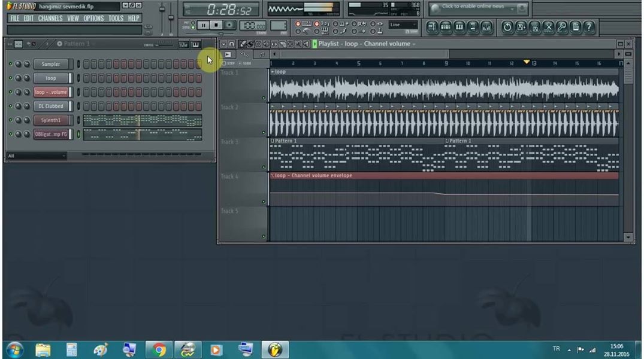Select the Slice tool in Playlist
The height and width of the screenshot is (359, 644).
(282, 44)
